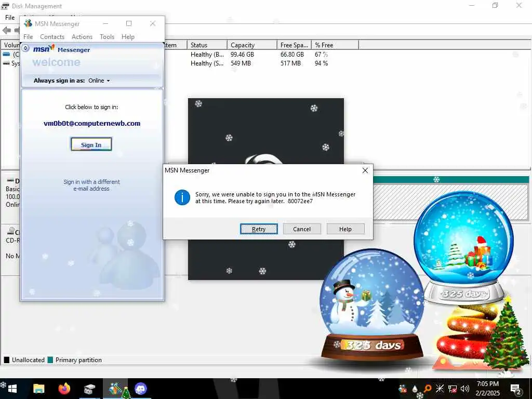The image size is (532, 399).
Task: Open the clock showing 7:05 PM
Action: point(487,389)
